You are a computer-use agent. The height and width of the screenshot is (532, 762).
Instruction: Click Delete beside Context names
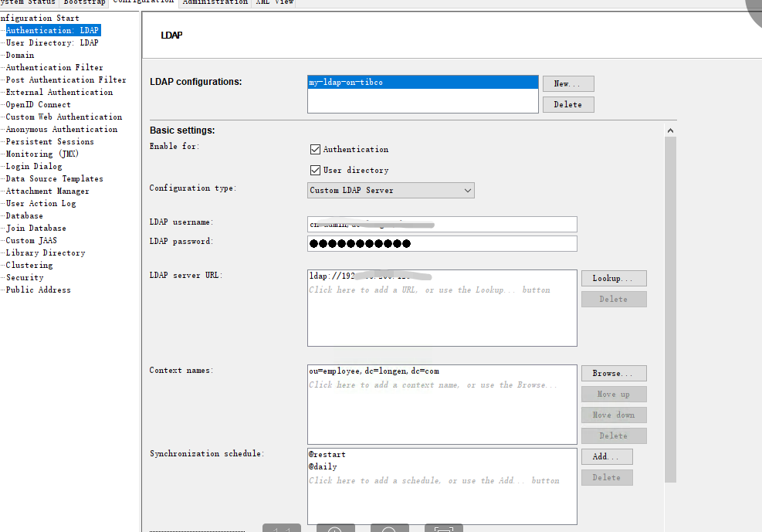point(614,435)
